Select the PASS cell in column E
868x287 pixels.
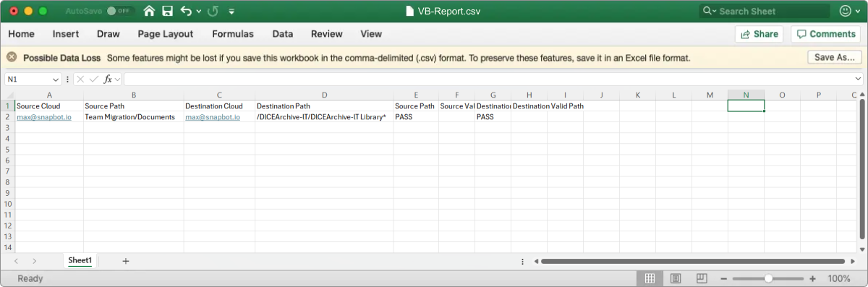[x=416, y=116]
